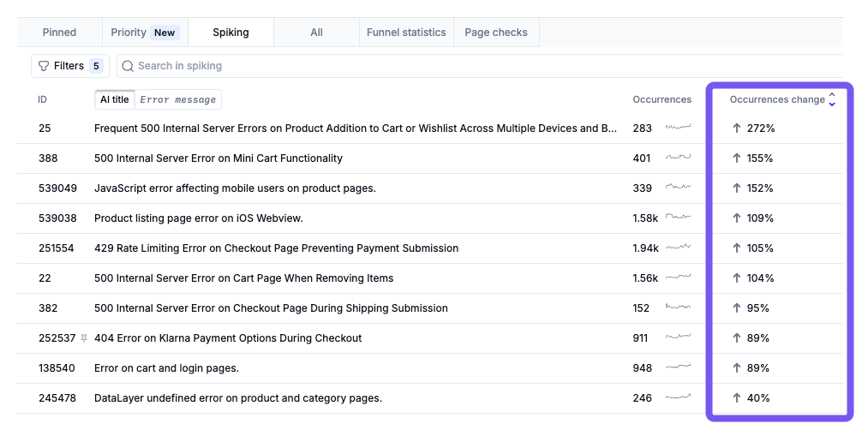The image size is (868, 436).
Task: Click the funnel icon in Filters button
Action: 44,66
